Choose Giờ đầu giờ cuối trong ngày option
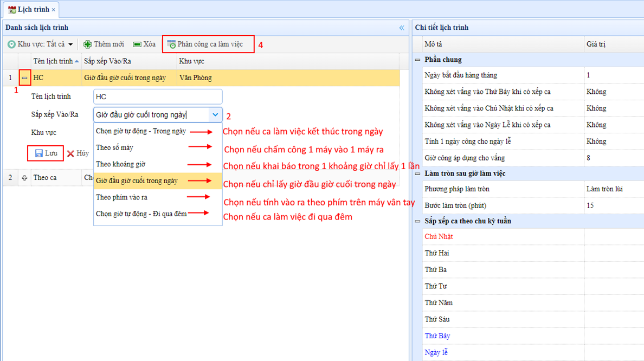 158,181
